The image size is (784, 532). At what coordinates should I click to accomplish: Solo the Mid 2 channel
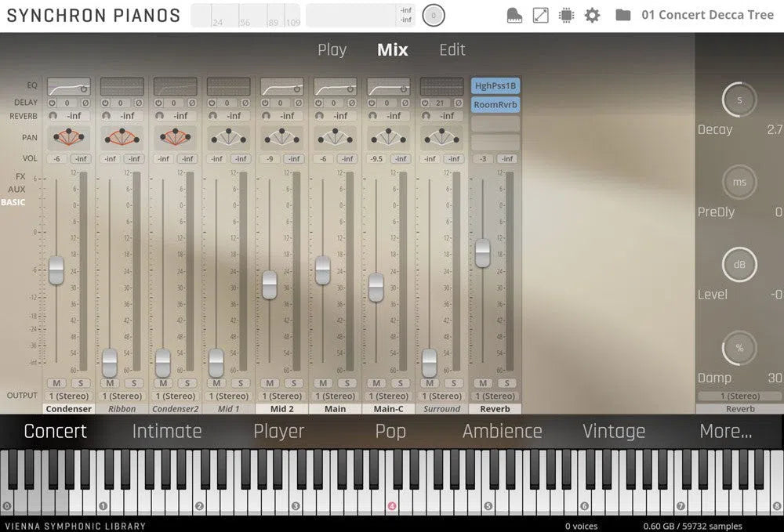tap(293, 383)
